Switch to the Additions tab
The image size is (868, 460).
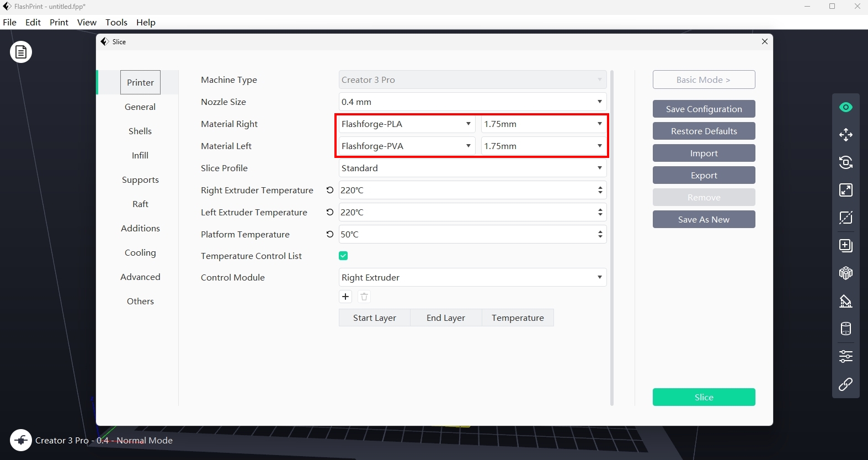tap(140, 228)
